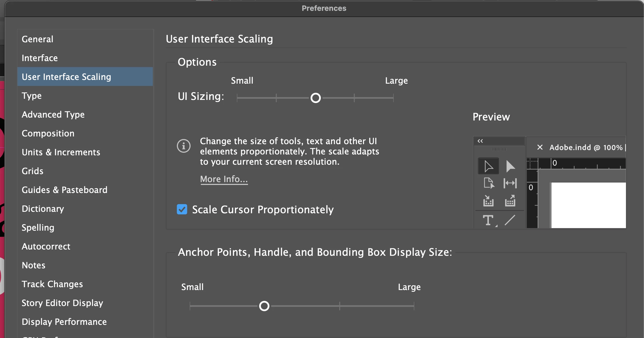This screenshot has width=644, height=338.
Task: Select the Selection tool in preview
Action: 488,166
